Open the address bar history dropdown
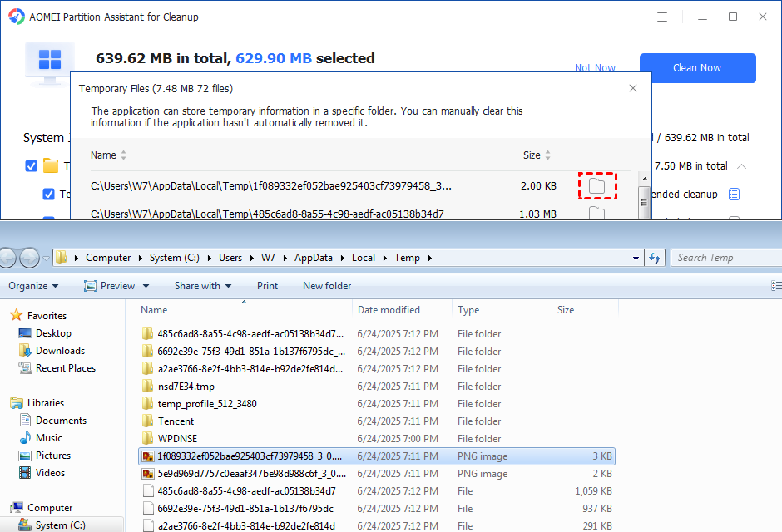The width and height of the screenshot is (782, 532). pos(636,258)
